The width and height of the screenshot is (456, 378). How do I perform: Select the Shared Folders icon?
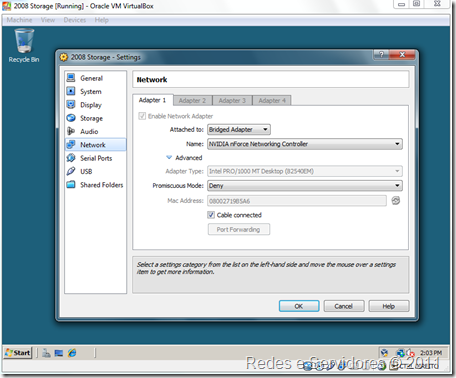point(71,184)
